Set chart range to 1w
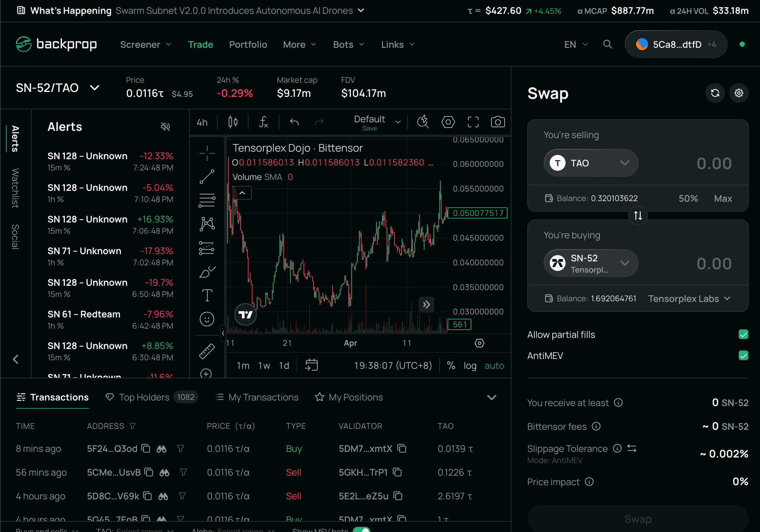Viewport: 760px width, 532px height. pyautogui.click(x=264, y=366)
